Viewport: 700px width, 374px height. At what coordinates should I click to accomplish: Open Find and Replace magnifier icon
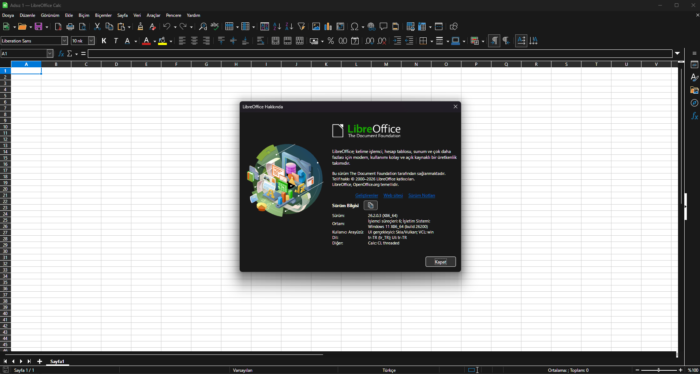point(203,27)
